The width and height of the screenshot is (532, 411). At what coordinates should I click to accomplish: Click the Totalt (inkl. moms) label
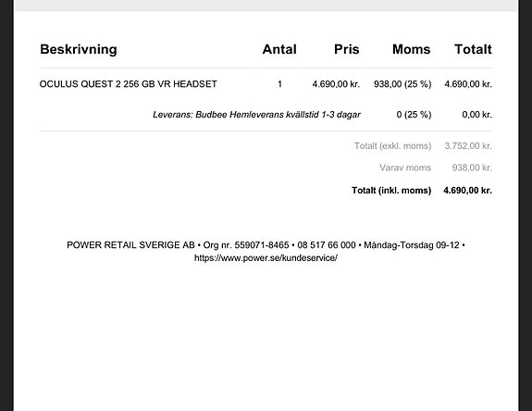tap(391, 190)
